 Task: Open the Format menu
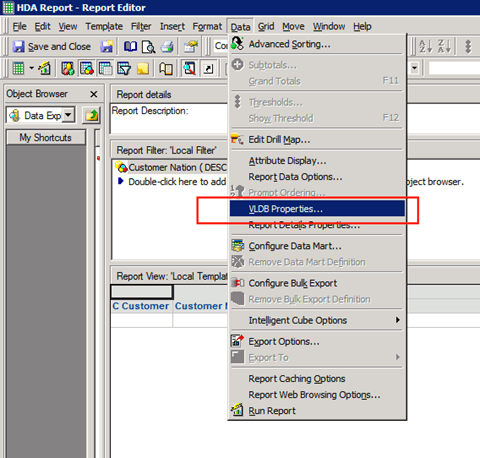tap(207, 26)
